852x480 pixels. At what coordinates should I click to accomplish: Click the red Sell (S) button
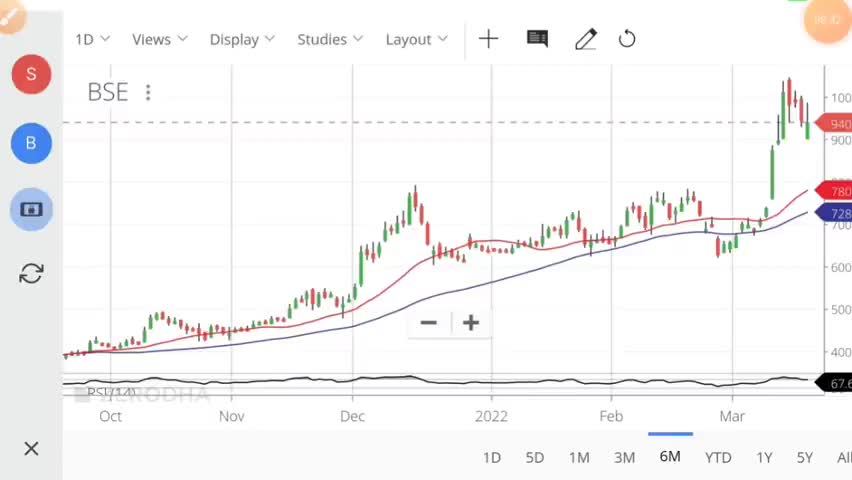point(31,74)
